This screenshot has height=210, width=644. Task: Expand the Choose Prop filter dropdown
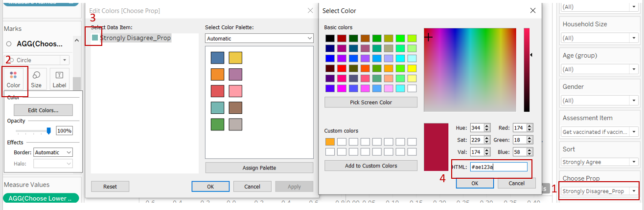[x=599, y=191]
